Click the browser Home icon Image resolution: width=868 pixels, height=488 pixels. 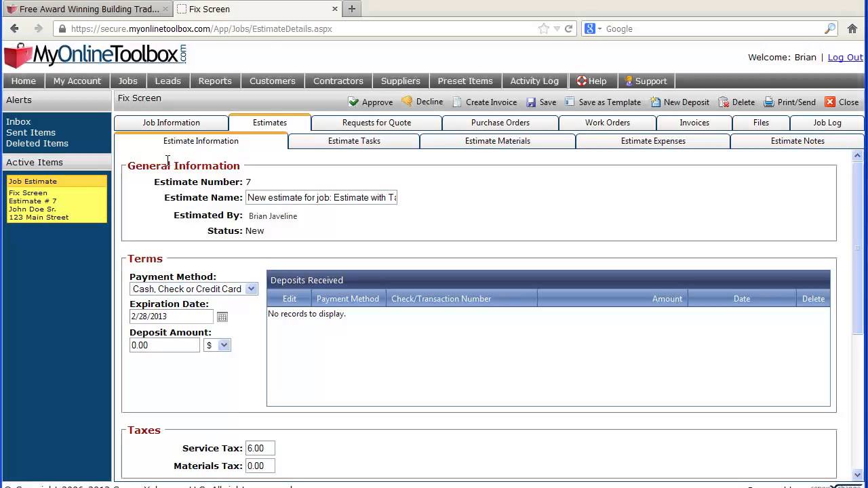[852, 28]
